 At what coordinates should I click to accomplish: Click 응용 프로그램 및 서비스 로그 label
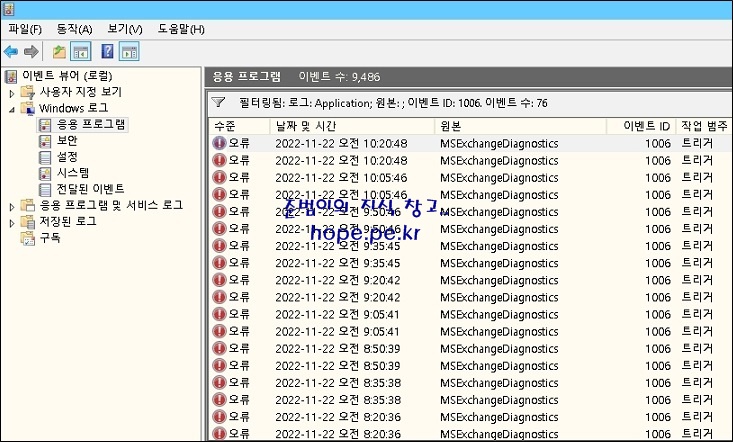click(111, 206)
